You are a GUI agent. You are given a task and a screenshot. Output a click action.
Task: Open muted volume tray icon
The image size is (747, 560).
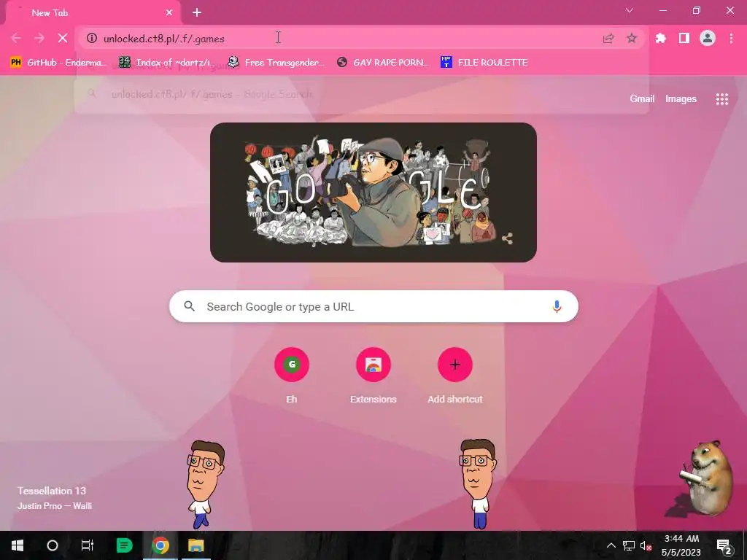pyautogui.click(x=646, y=545)
